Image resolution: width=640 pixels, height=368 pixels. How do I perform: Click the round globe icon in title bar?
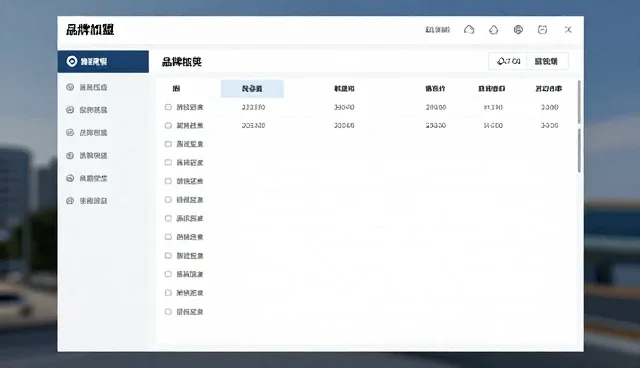(x=518, y=29)
